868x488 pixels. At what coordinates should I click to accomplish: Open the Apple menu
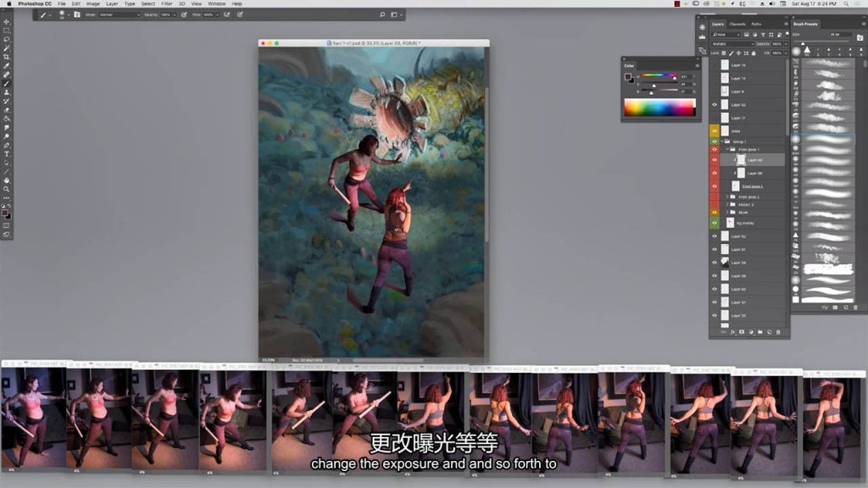tap(8, 3)
